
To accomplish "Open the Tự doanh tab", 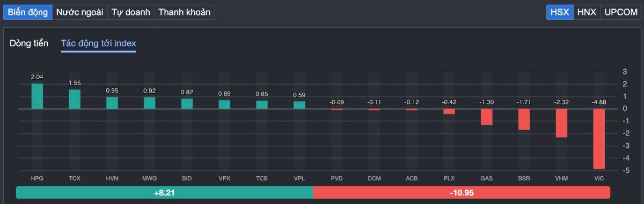I will [x=130, y=12].
